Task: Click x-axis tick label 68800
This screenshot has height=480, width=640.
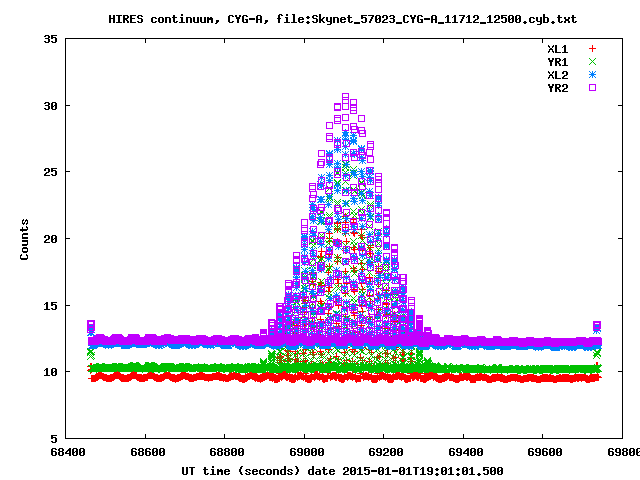Action: click(x=227, y=452)
